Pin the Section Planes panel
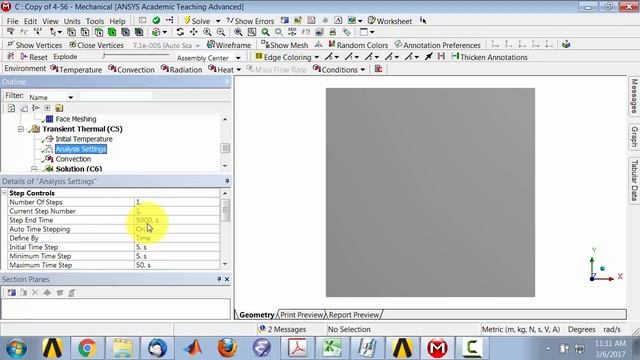The width and height of the screenshot is (640, 360). pos(219,279)
